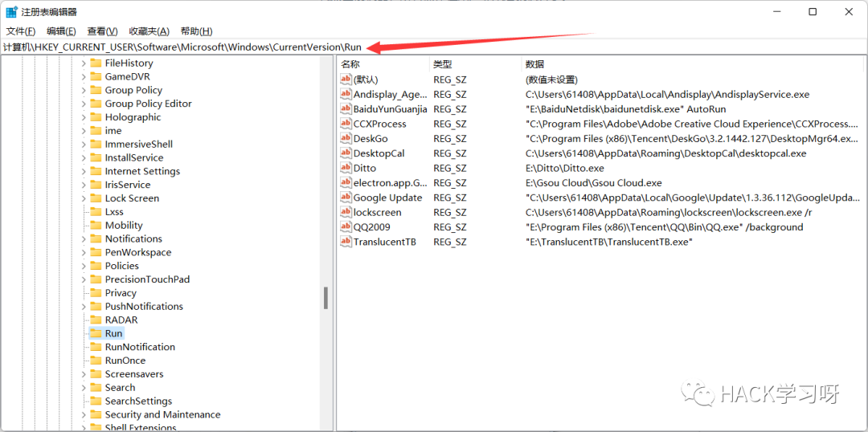The height and width of the screenshot is (432, 868).
Task: Expand the Group Policy Editor key
Action: [x=84, y=104]
